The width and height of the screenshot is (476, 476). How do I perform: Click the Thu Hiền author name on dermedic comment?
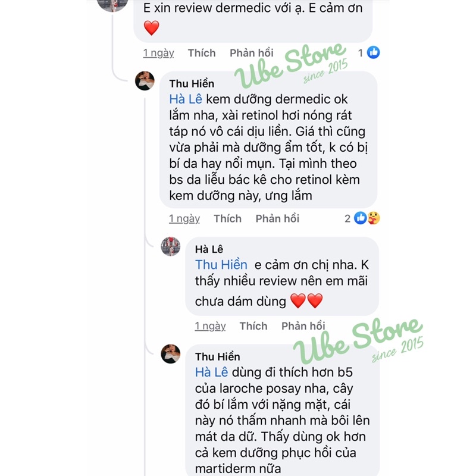[x=192, y=83]
